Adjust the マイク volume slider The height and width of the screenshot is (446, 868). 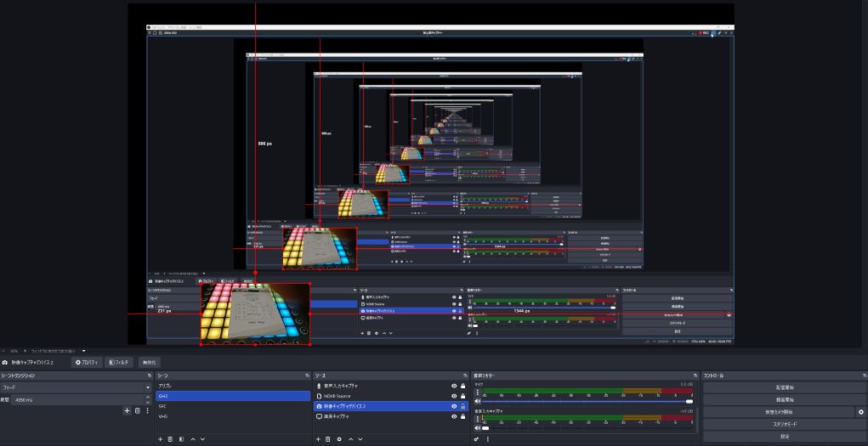click(689, 401)
